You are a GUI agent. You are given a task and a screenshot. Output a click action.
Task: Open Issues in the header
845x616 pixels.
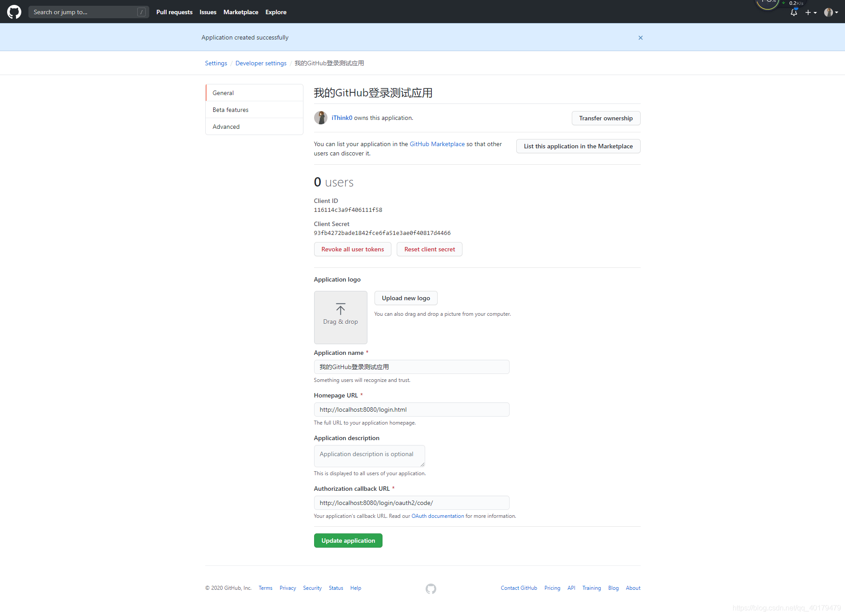click(x=208, y=12)
